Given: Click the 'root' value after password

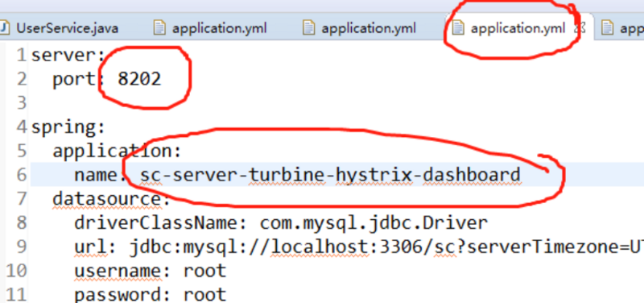Looking at the screenshot, I should point(204,295).
